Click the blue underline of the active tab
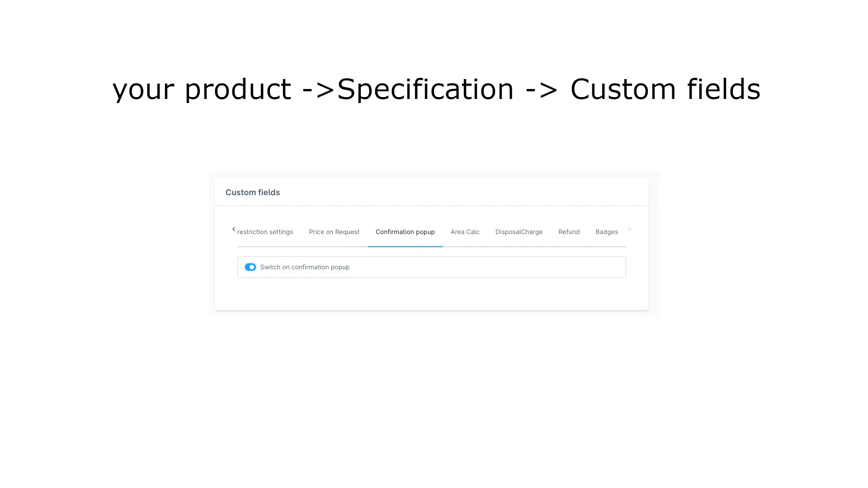Screen dimensions: 868x488 tap(405, 247)
